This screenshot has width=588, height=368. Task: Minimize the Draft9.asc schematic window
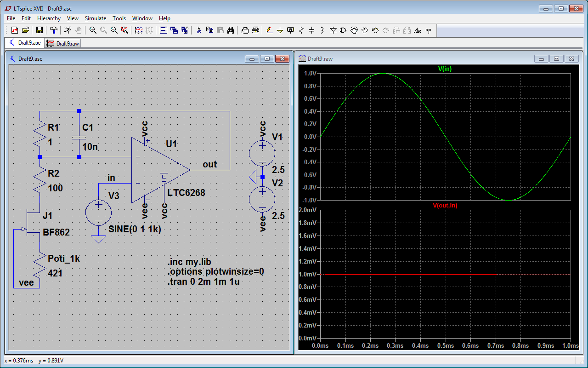(x=252, y=59)
